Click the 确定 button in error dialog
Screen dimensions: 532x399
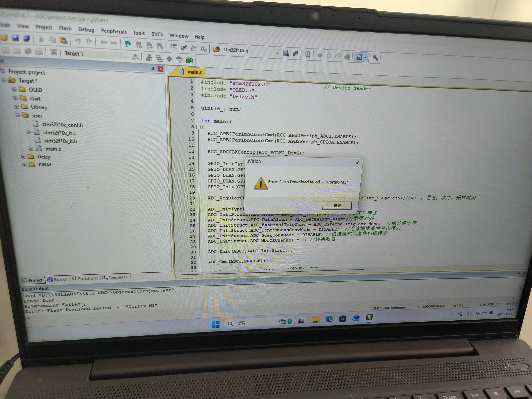pos(337,205)
